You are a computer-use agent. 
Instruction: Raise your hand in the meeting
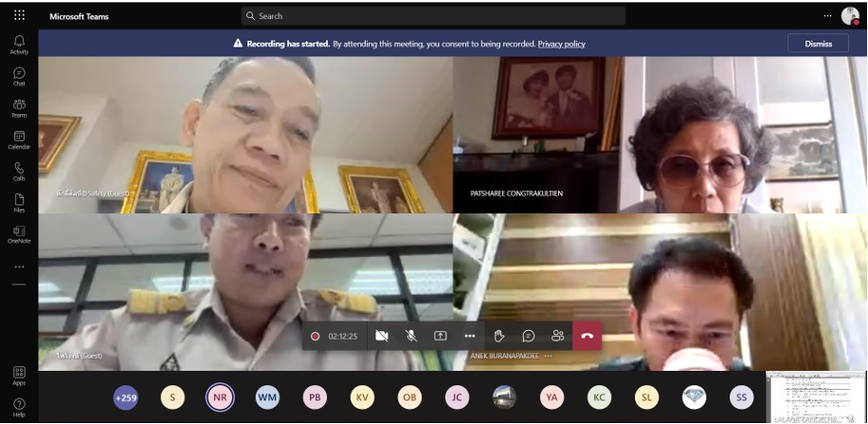point(498,336)
